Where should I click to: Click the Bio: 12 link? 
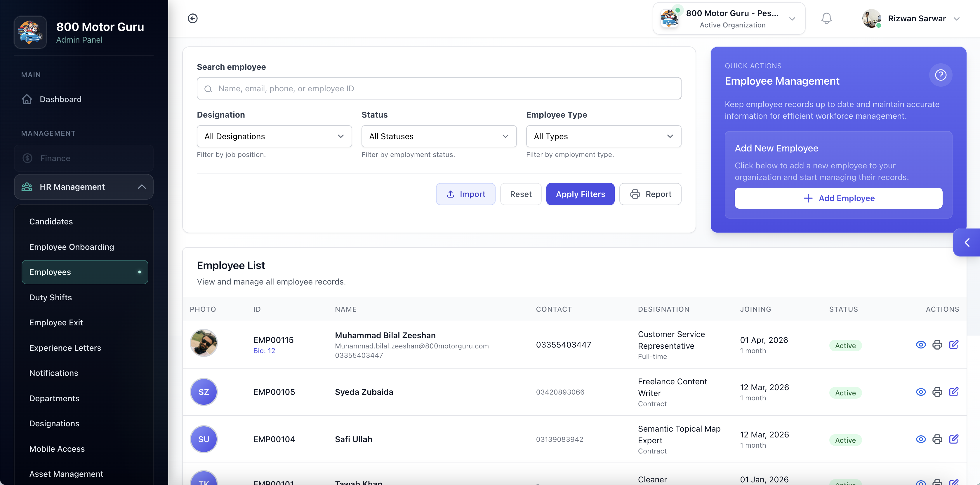click(264, 351)
